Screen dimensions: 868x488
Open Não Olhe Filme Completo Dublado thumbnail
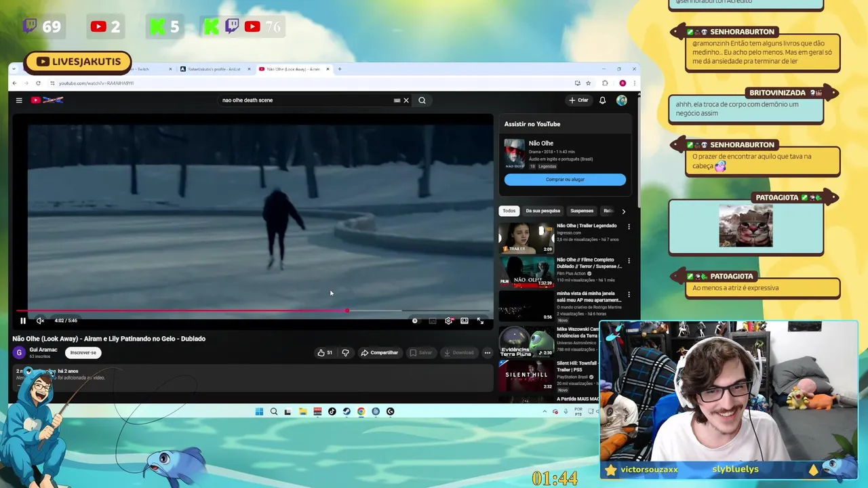pos(526,271)
